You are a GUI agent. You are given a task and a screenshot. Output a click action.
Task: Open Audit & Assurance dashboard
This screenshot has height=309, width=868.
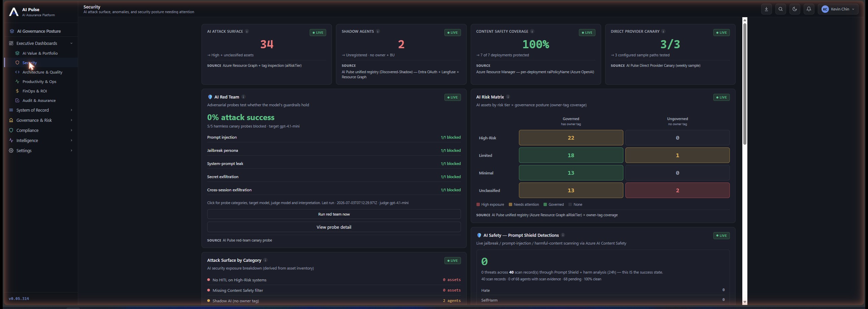[x=39, y=101]
